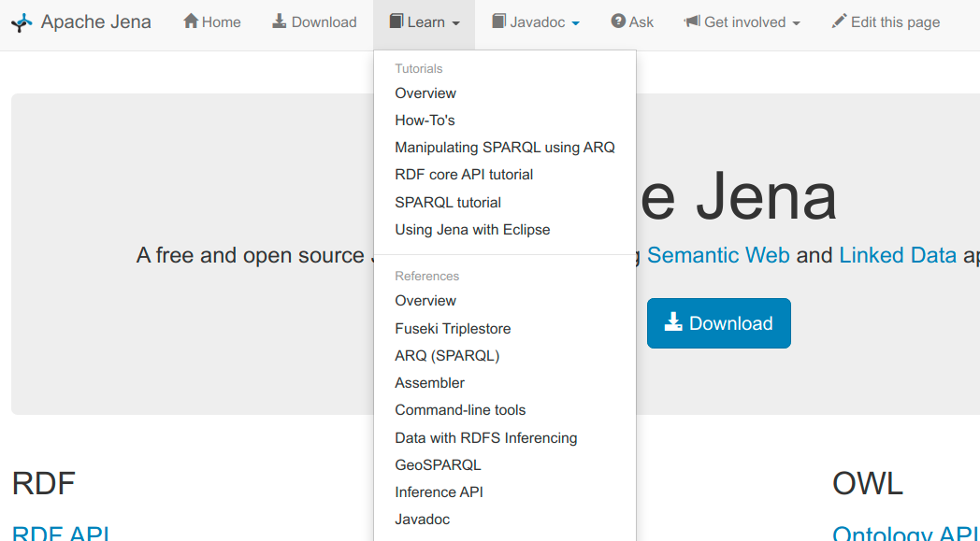Expand the Get involved dropdown caret
This screenshot has width=980, height=541.
point(797,23)
